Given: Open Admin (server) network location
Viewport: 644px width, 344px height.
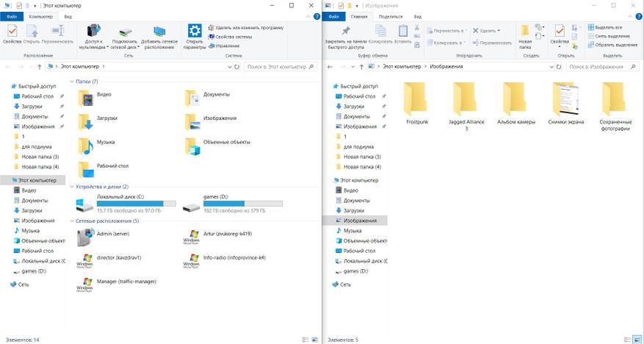Looking at the screenshot, I should (x=104, y=237).
